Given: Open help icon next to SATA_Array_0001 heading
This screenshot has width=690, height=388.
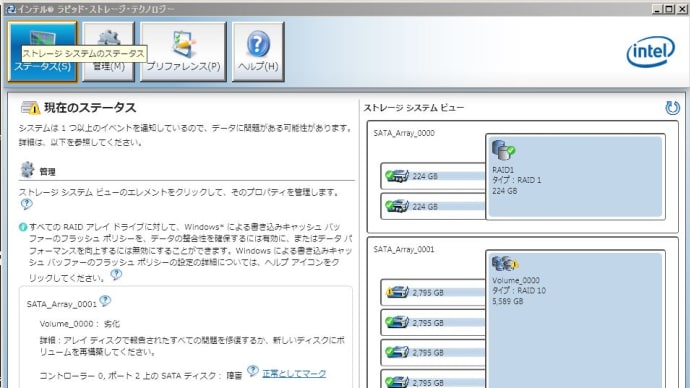Looking at the screenshot, I should point(105,301).
